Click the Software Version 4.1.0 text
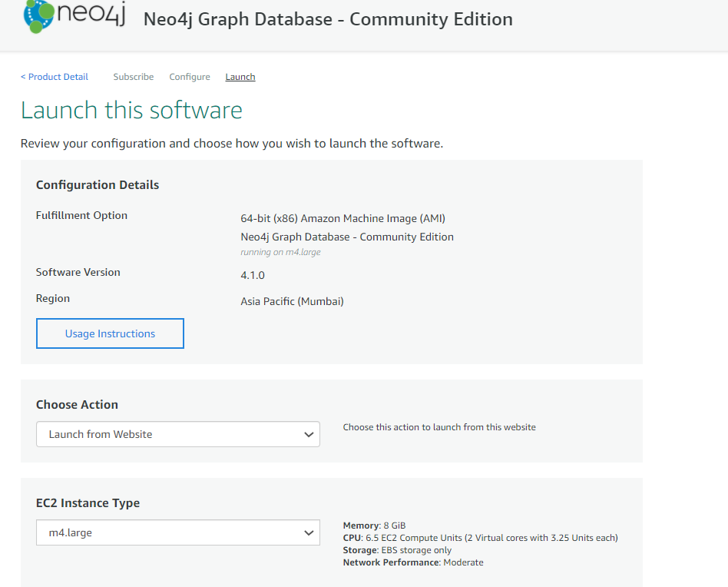This screenshot has width=728, height=587. 253,274
